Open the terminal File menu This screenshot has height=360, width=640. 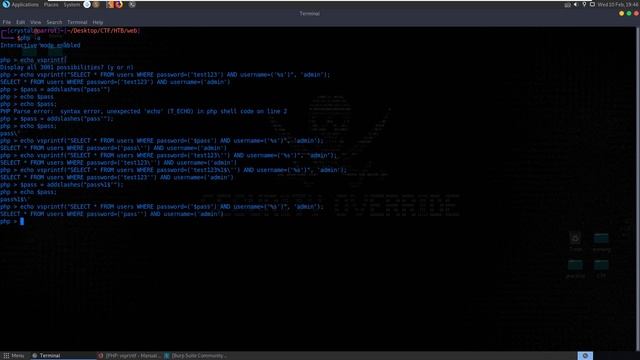tap(7, 22)
